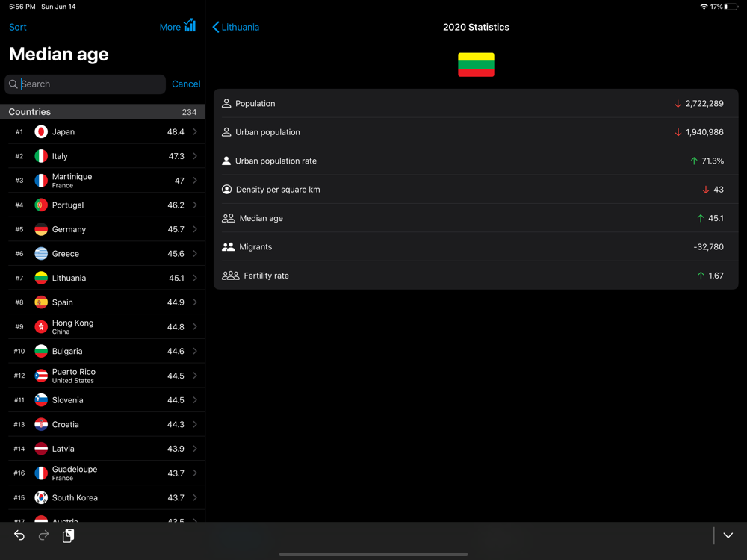Select the Population statistic row
747x560 pixels.
pos(476,103)
